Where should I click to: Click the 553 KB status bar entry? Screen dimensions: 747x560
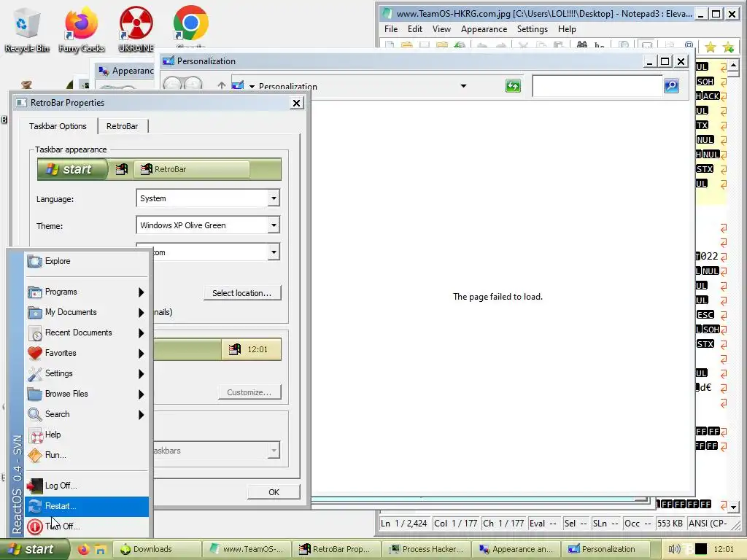(x=670, y=524)
